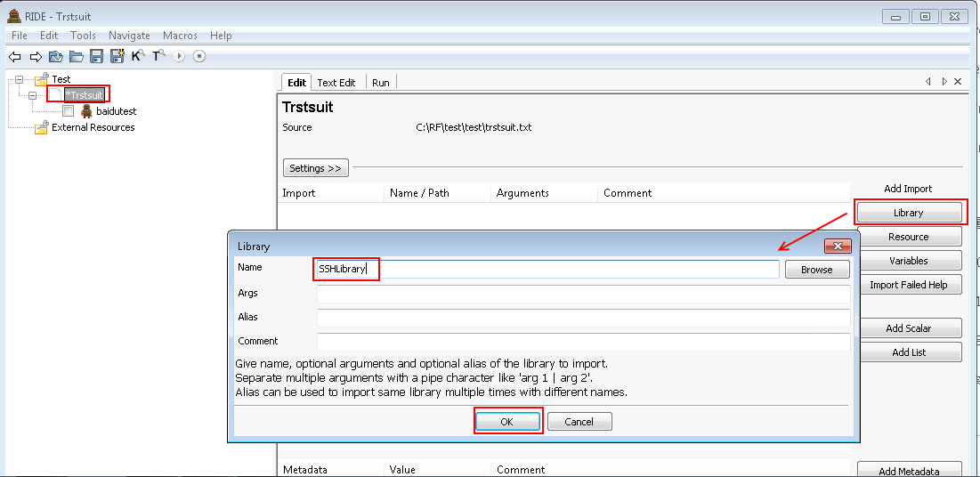The width and height of the screenshot is (980, 477).
Task: Click the External Resources folder icon
Action: (41, 127)
